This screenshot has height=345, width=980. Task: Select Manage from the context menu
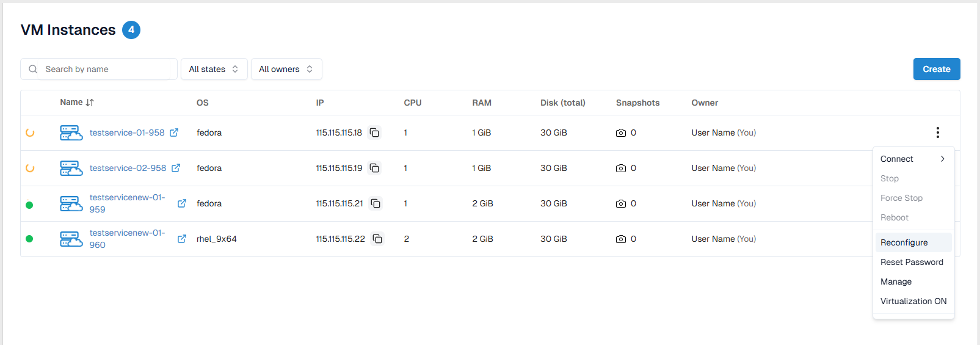(x=896, y=281)
